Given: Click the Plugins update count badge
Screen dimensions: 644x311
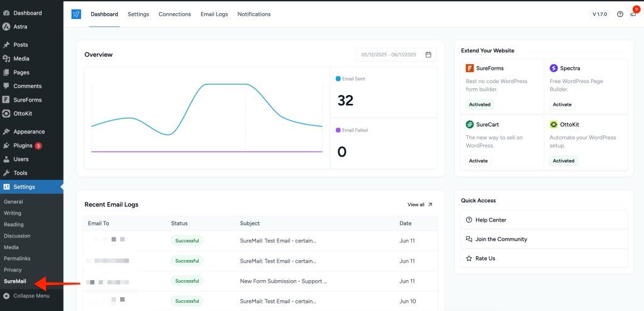Looking at the screenshot, I should pyautogui.click(x=38, y=145).
